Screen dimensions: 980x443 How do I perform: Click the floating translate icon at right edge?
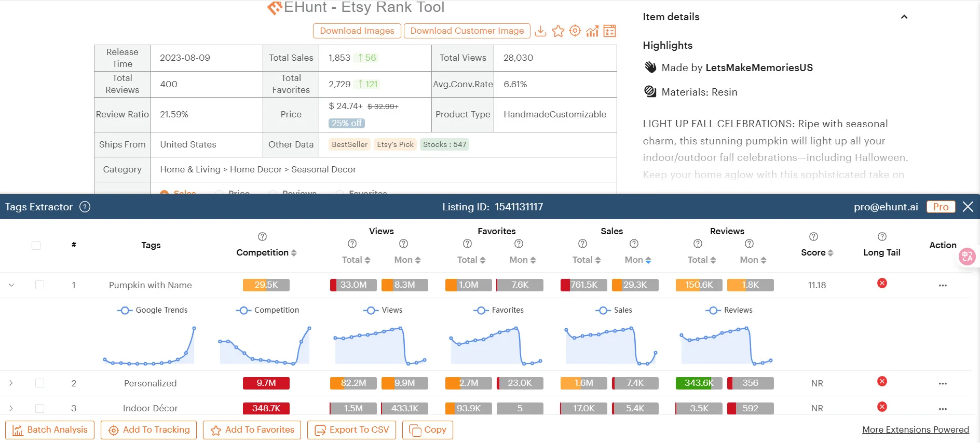point(967,257)
